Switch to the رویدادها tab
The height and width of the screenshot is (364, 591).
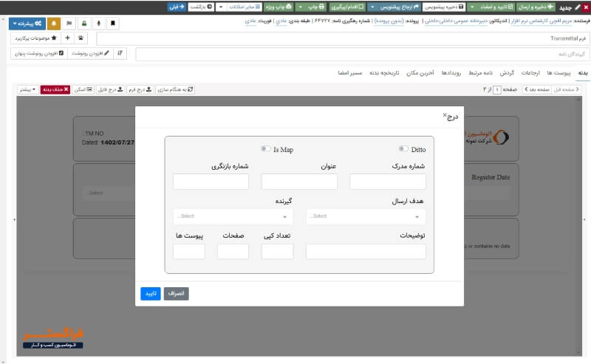pyautogui.click(x=451, y=72)
